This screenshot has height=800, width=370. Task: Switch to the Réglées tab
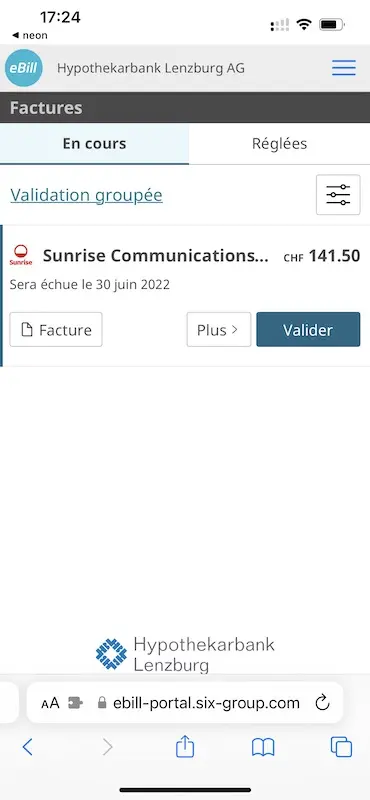click(279, 144)
